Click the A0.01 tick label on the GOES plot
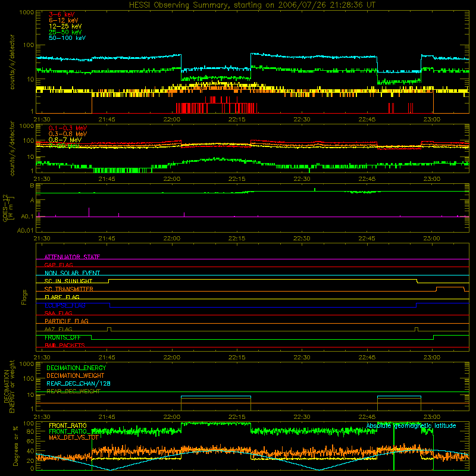Screen dimensions: 476x476 [25, 230]
